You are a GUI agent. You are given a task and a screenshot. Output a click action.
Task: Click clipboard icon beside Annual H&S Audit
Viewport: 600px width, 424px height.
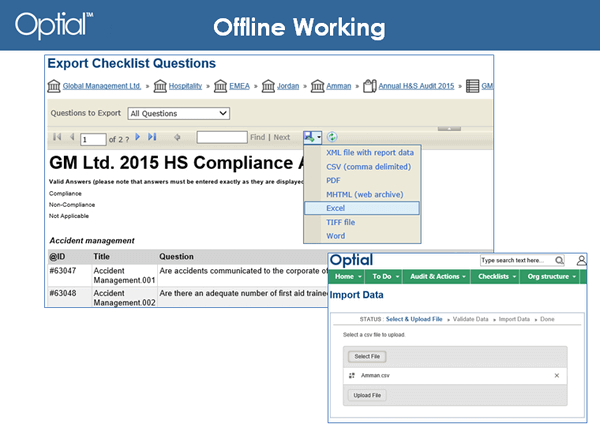[x=370, y=86]
